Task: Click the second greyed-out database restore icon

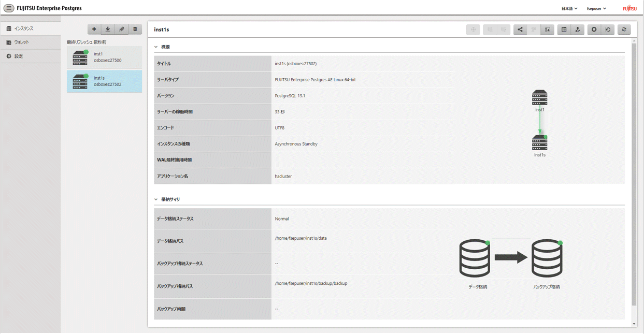Action: (x=504, y=30)
